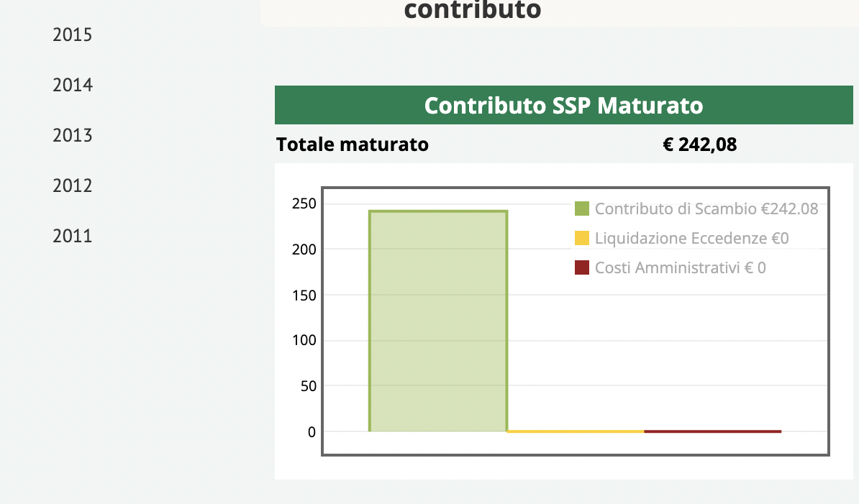
Task: Click the € 242,08 total amount
Action: click(x=699, y=145)
